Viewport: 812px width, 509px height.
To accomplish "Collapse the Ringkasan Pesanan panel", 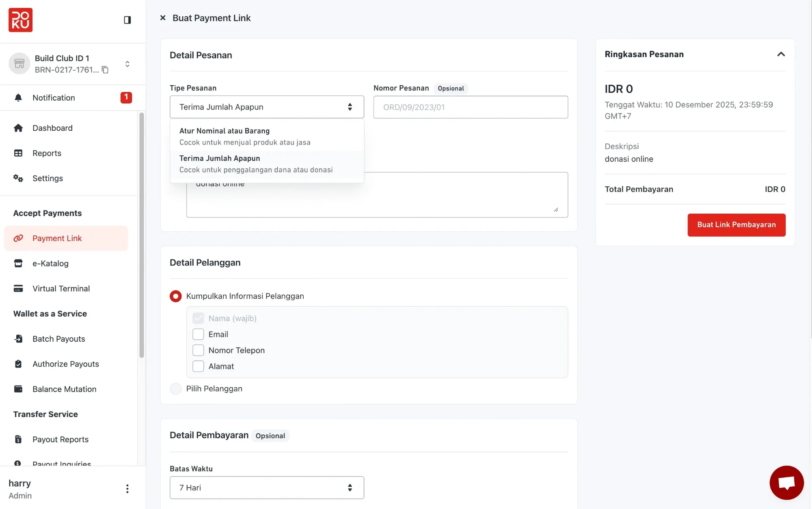I will coord(781,54).
